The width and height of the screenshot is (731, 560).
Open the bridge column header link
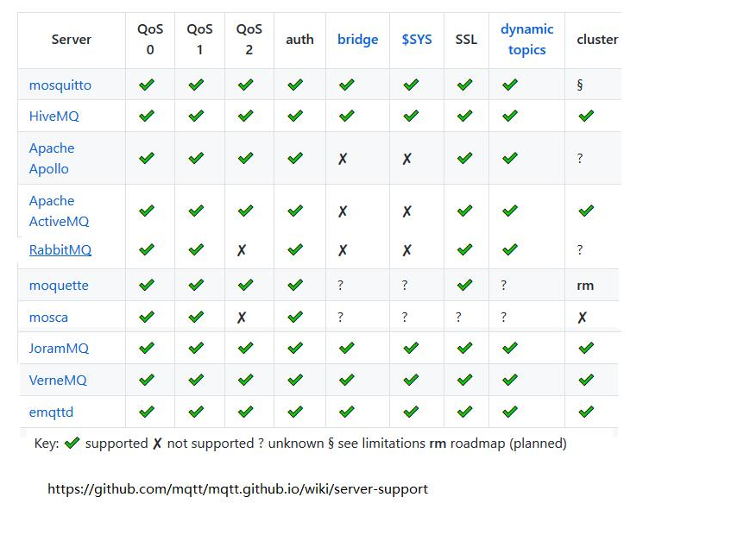pyautogui.click(x=357, y=40)
